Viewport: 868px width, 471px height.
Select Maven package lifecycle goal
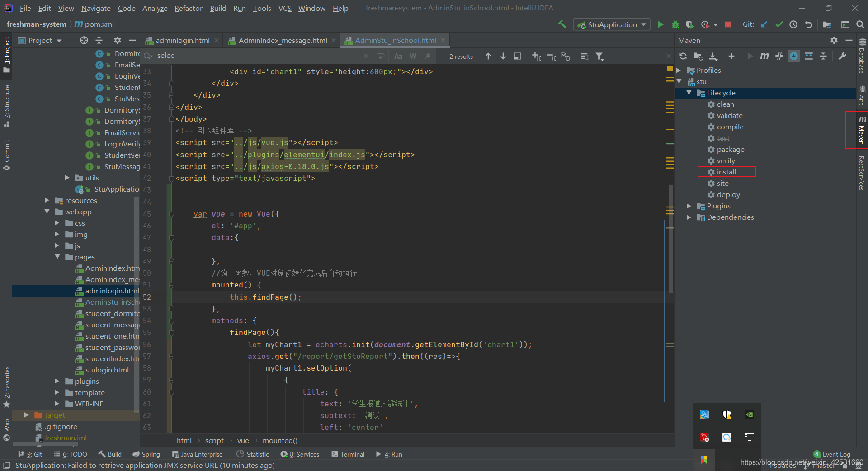[x=730, y=150]
